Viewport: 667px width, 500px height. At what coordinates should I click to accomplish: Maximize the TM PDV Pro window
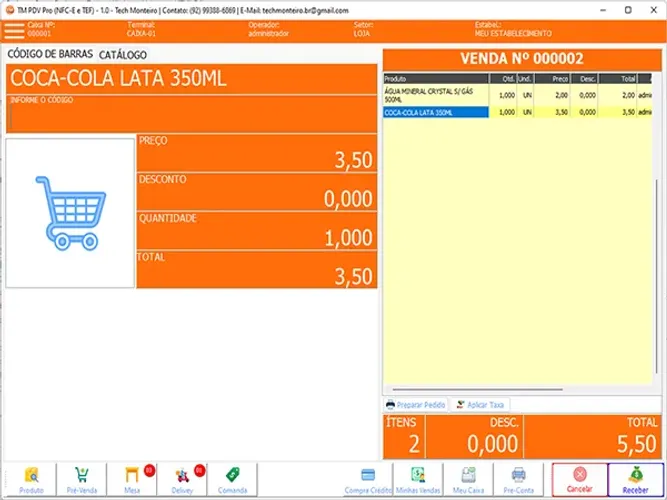click(628, 10)
